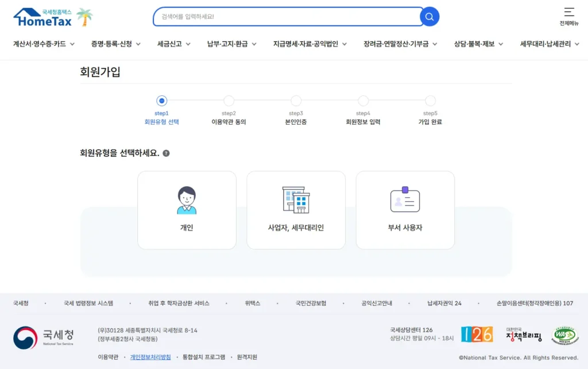Image resolution: width=588 pixels, height=369 pixels.
Task: Click the 국세상담센터 126 text
Action: click(x=411, y=330)
